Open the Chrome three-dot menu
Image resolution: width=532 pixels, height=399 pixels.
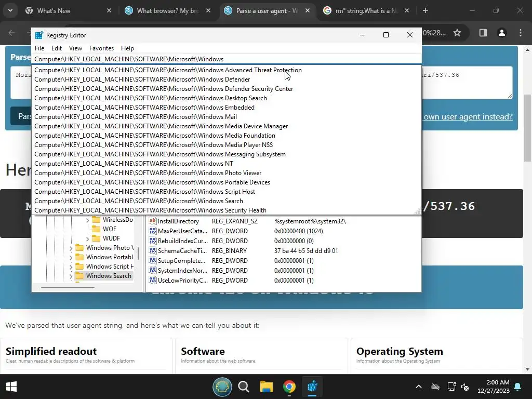pyautogui.click(x=520, y=33)
